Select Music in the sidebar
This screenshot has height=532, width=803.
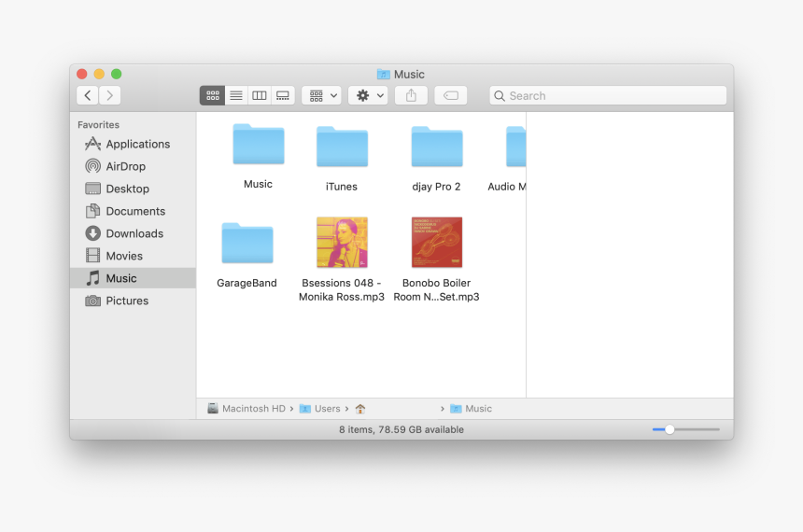[134, 278]
